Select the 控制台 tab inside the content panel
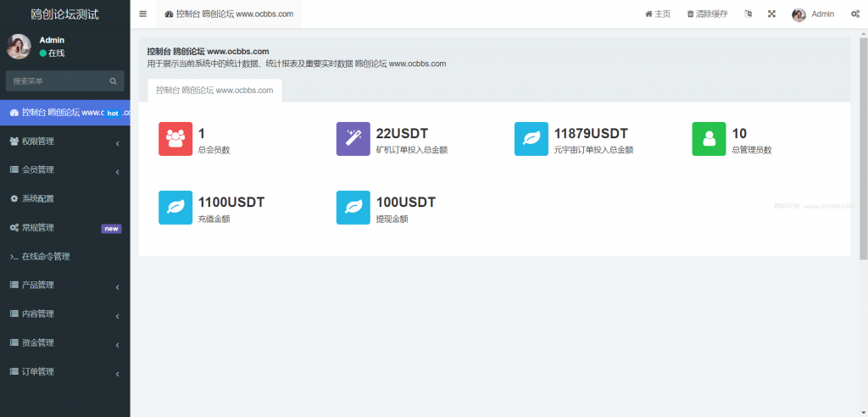868x417 pixels. (x=214, y=91)
